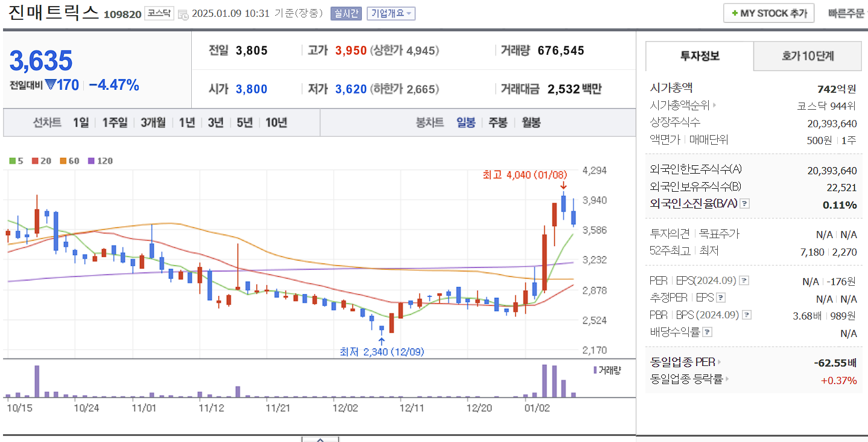The image size is (868, 442).
Task: Select the 1년 line chart period
Action: click(187, 122)
